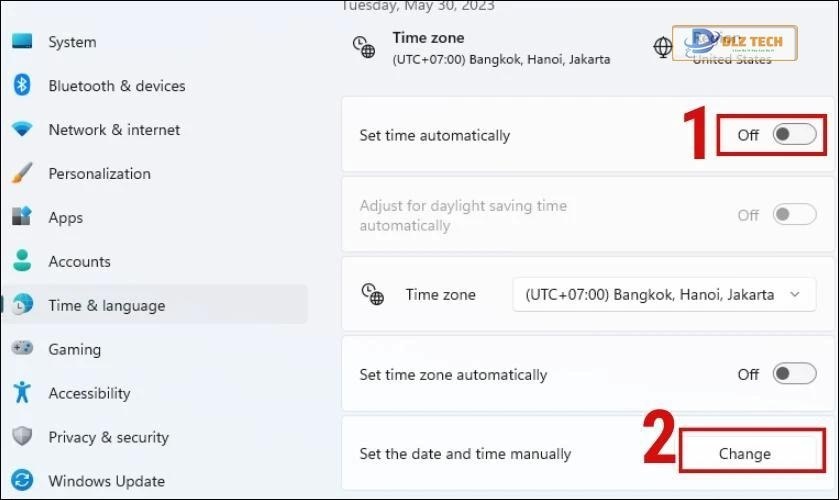The width and height of the screenshot is (840, 500).
Task: Go to the Gaming settings section
Action: pos(74,350)
